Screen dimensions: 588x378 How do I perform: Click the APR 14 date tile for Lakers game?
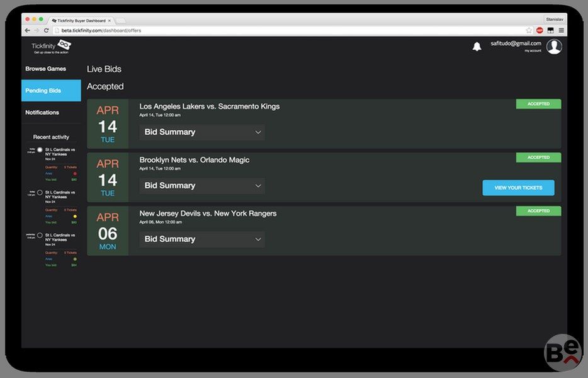tap(108, 124)
